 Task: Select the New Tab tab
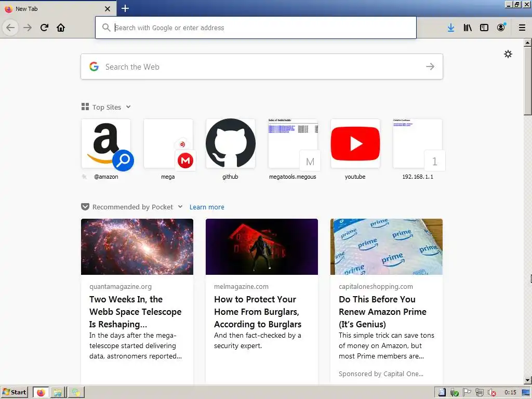coord(58,9)
